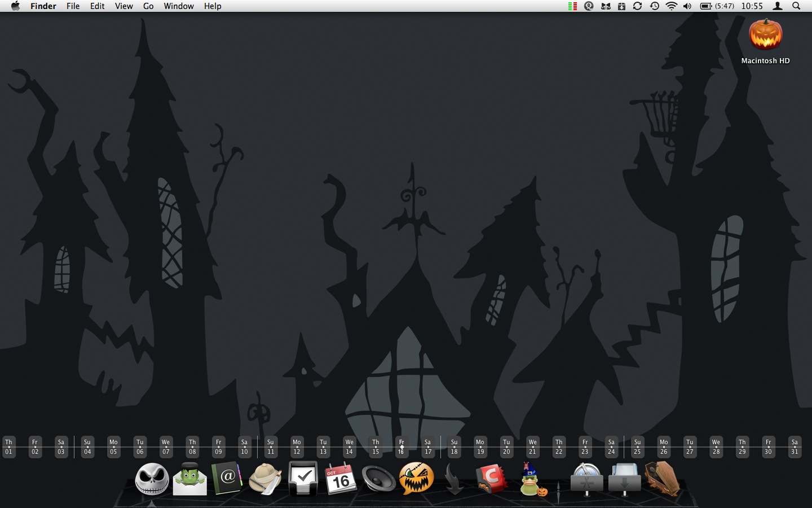Click the dark downward arrow dock icon

(454, 479)
